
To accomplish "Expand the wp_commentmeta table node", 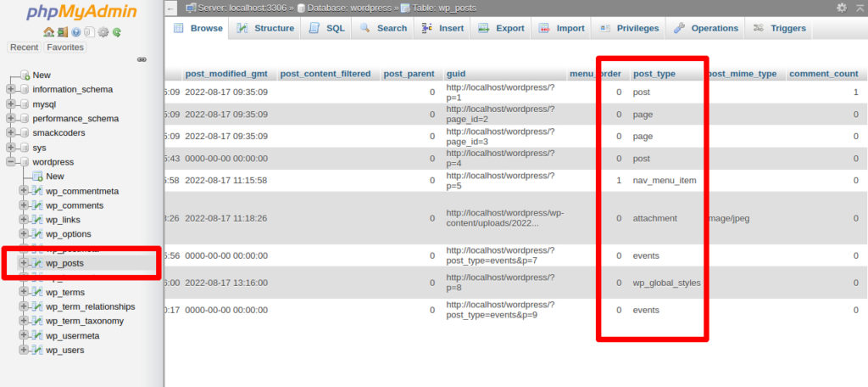I will 24,191.
